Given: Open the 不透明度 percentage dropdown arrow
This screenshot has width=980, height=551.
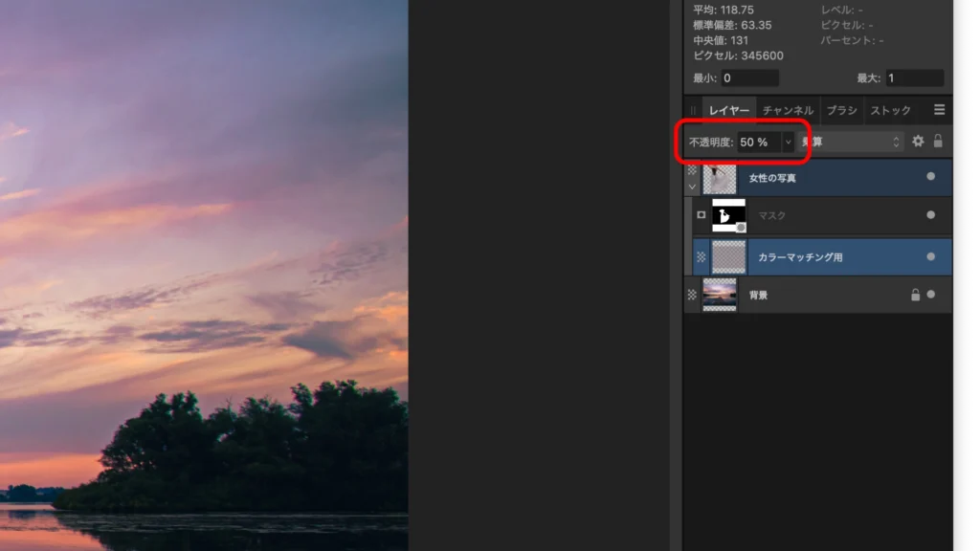Looking at the screenshot, I should tap(789, 143).
